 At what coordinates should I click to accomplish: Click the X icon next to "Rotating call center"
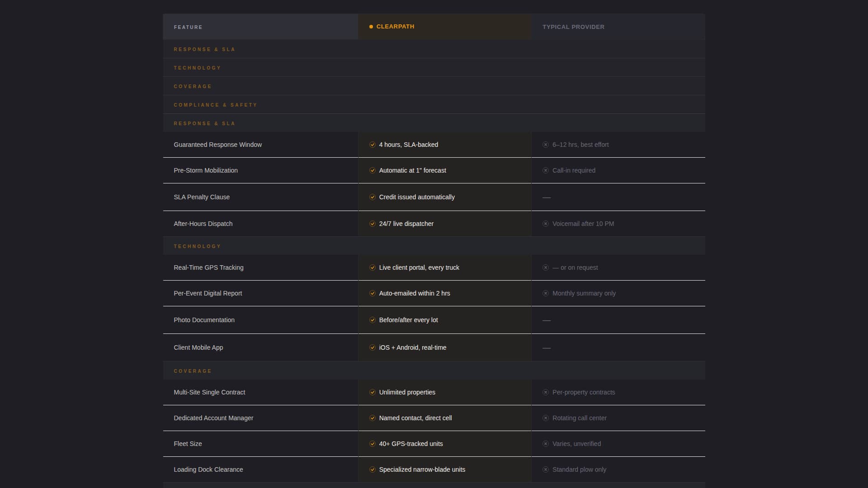546,418
